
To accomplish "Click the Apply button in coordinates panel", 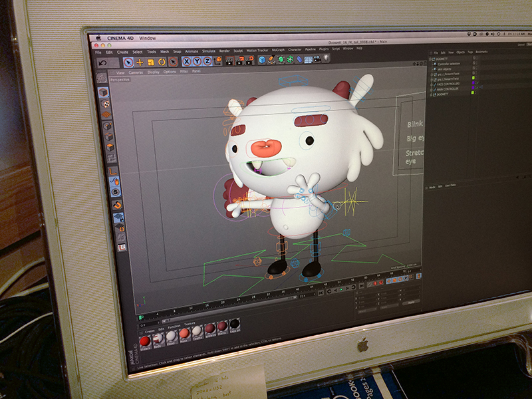I will pos(410,301).
